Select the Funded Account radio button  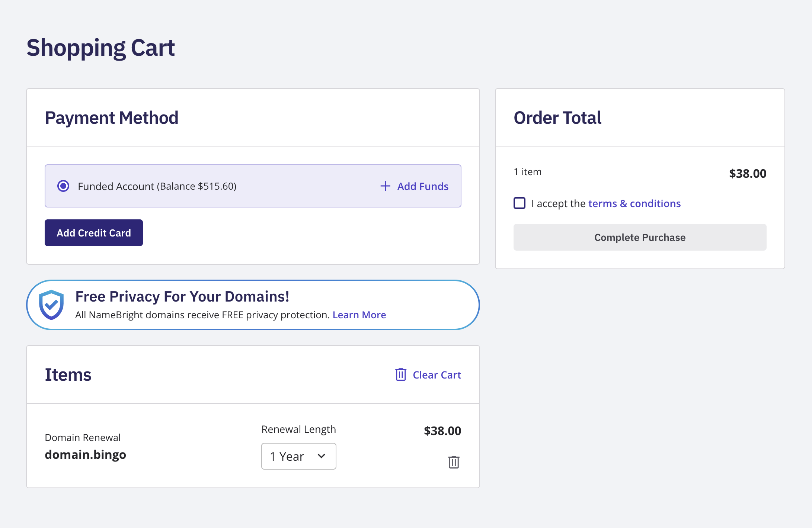pyautogui.click(x=63, y=186)
